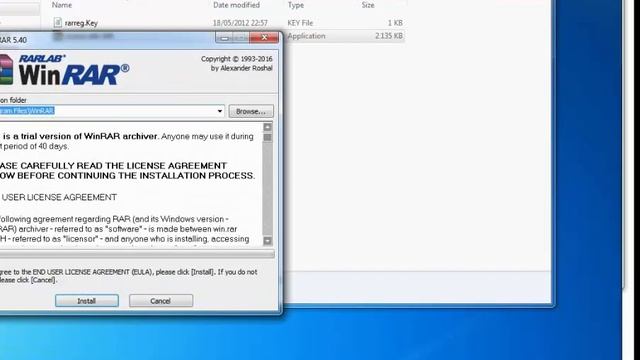Select the destination folder path field
Viewport: 640px width, 360px height.
(112, 111)
